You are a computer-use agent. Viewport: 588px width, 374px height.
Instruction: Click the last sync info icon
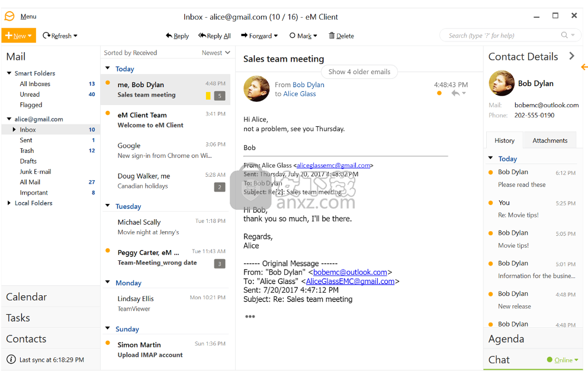(x=11, y=359)
